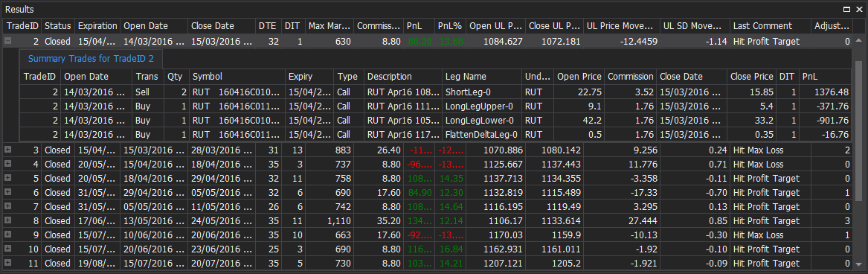Sort by Adjustments column header
This screenshot has width=868, height=274.
832,26
